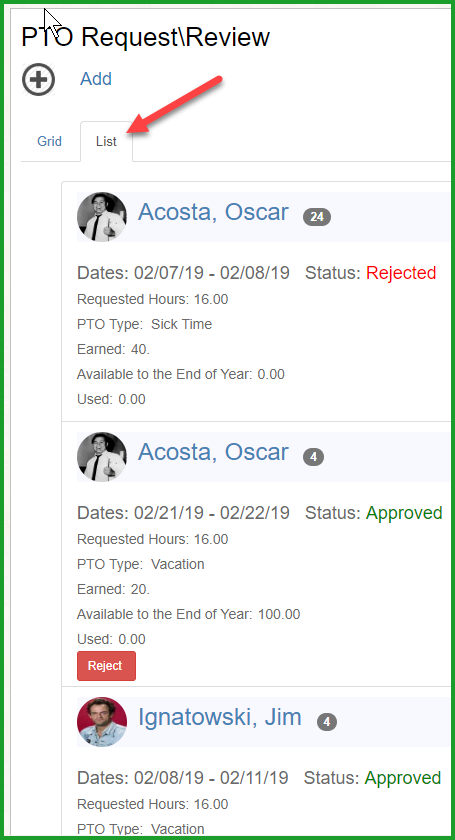
Task: Click the Dates 02/07/19 - 02/08/19 line
Action: 183,273
